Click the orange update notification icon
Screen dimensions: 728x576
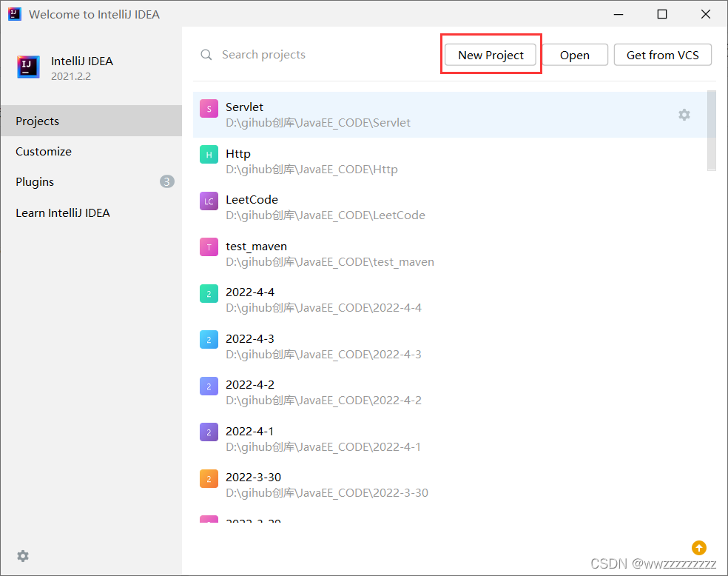coord(698,548)
